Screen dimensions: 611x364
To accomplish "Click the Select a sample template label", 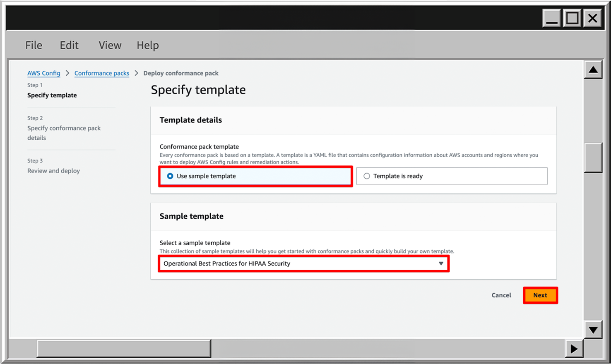I will pyautogui.click(x=195, y=243).
